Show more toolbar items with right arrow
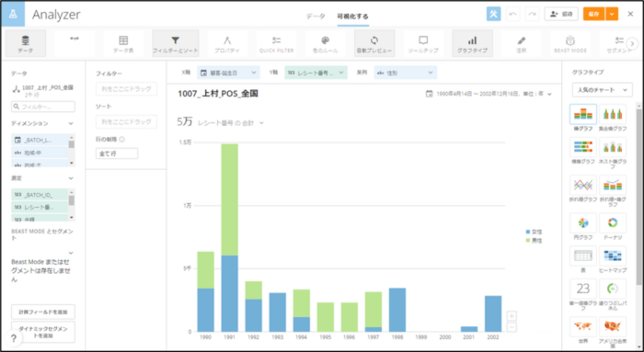Screen dimensions: 644x352 (633, 43)
